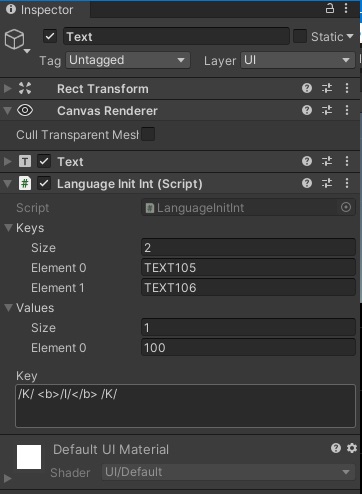Enable Cull Transparent Mesh checkbox

coord(148,134)
